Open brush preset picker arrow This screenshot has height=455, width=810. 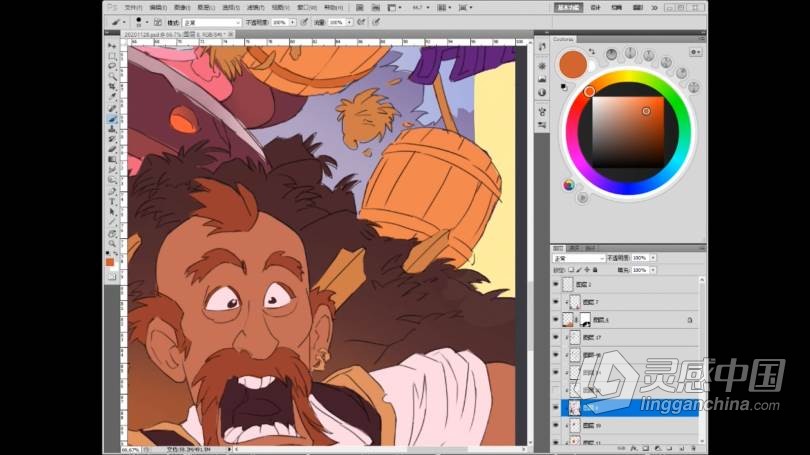147,23
